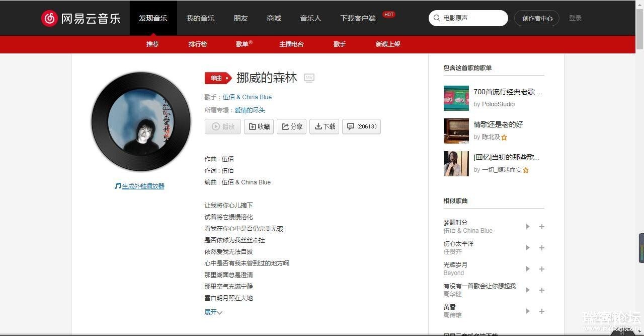Open the 700首流行经典老歌 playlist thumbnail
Viewport: 644px width, 336px height.
(x=456, y=98)
